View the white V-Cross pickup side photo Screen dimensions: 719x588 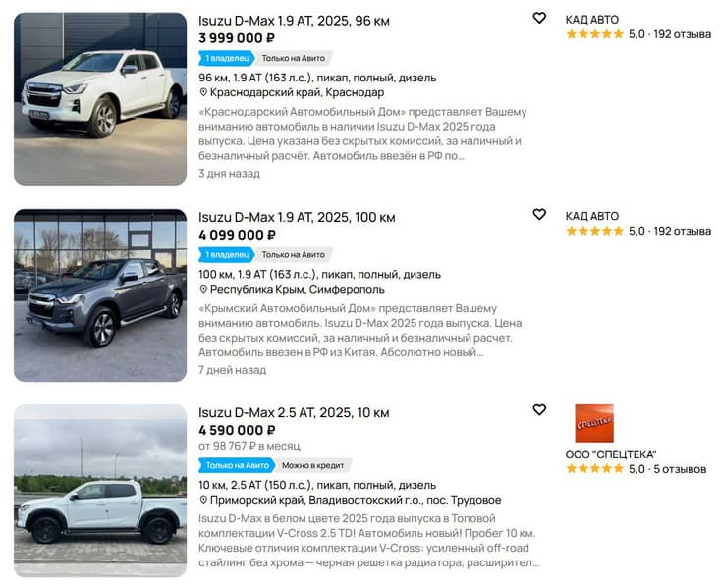(100, 490)
